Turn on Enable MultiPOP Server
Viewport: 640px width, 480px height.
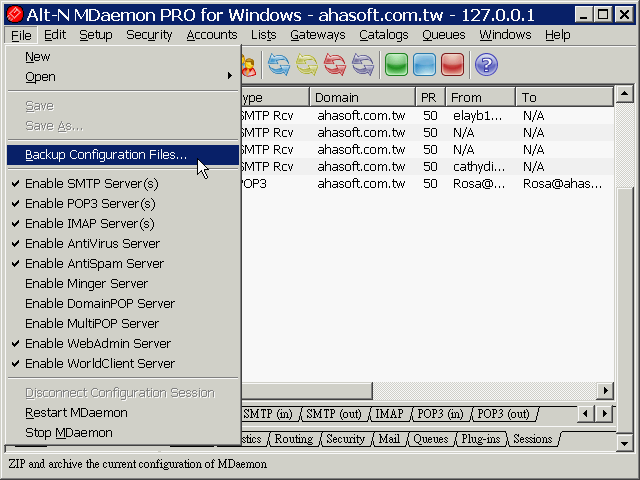123,324
